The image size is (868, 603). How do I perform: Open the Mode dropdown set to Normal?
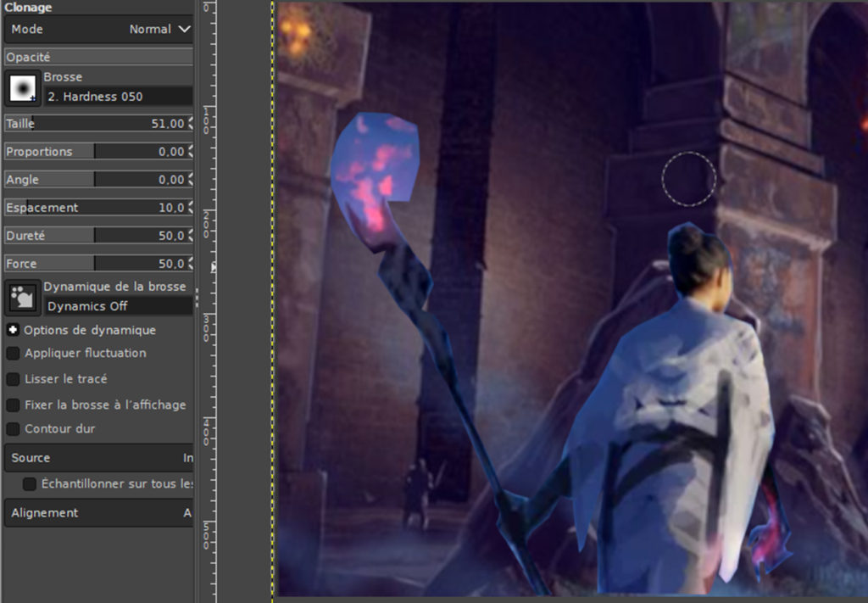pos(98,29)
